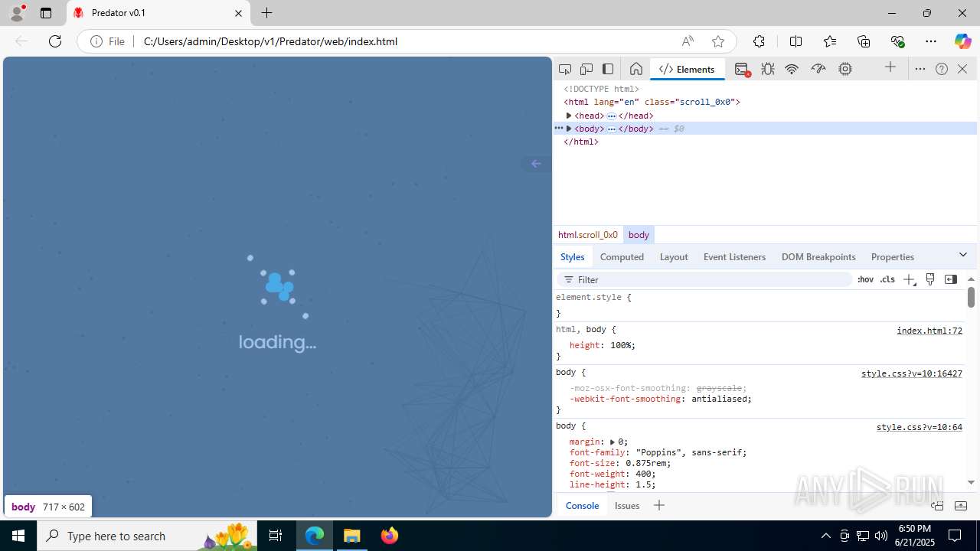Activate the inspect element picker tool

[565, 69]
